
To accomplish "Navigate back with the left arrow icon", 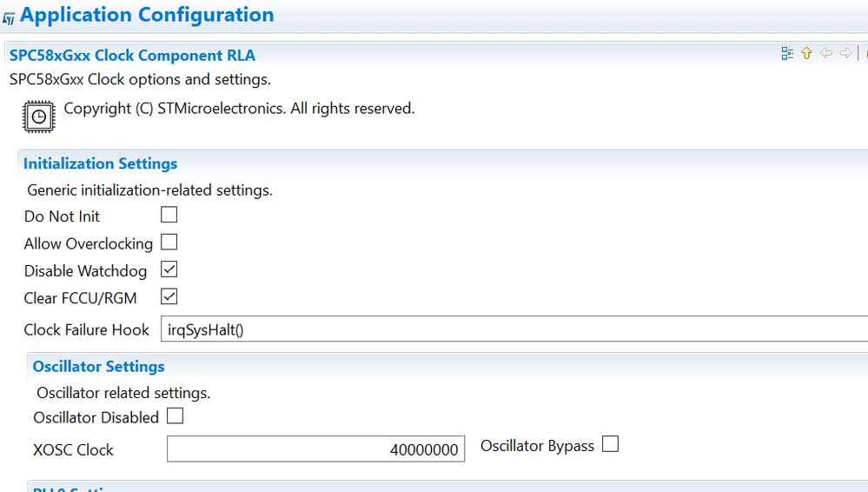I will [826, 53].
